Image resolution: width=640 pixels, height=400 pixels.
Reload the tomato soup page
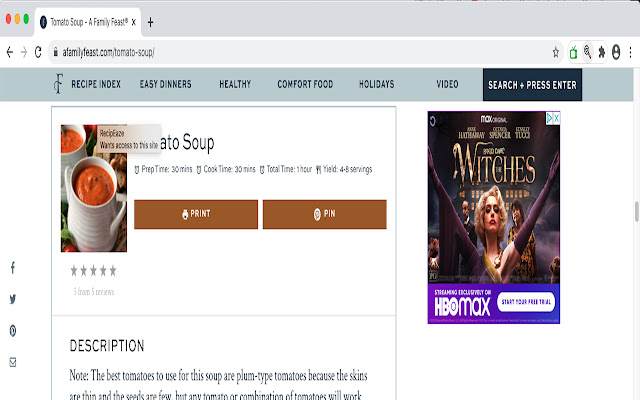tap(38, 52)
